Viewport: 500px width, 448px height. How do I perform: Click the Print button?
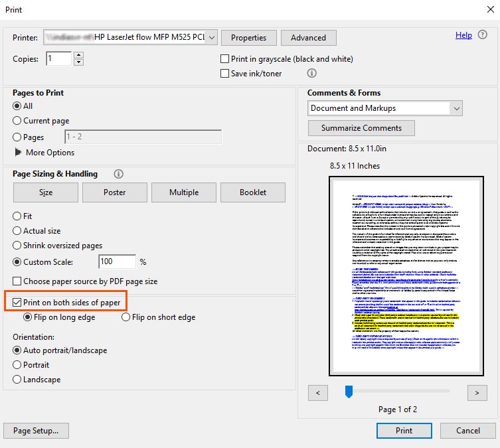coord(404,430)
